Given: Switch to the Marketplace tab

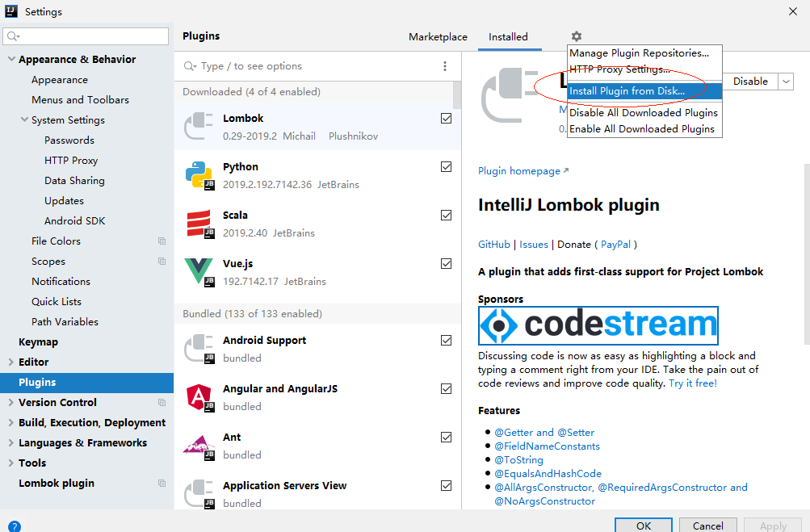Looking at the screenshot, I should click(438, 36).
